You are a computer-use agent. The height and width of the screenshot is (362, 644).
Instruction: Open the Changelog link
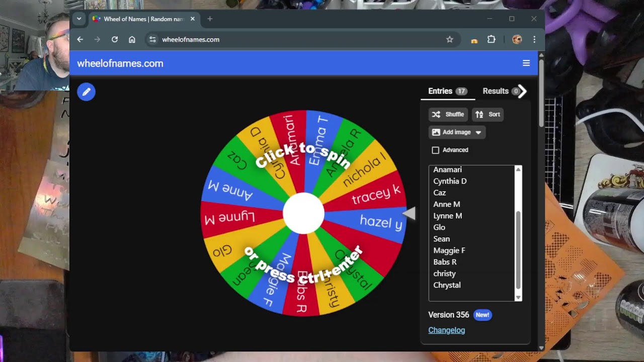(x=446, y=330)
